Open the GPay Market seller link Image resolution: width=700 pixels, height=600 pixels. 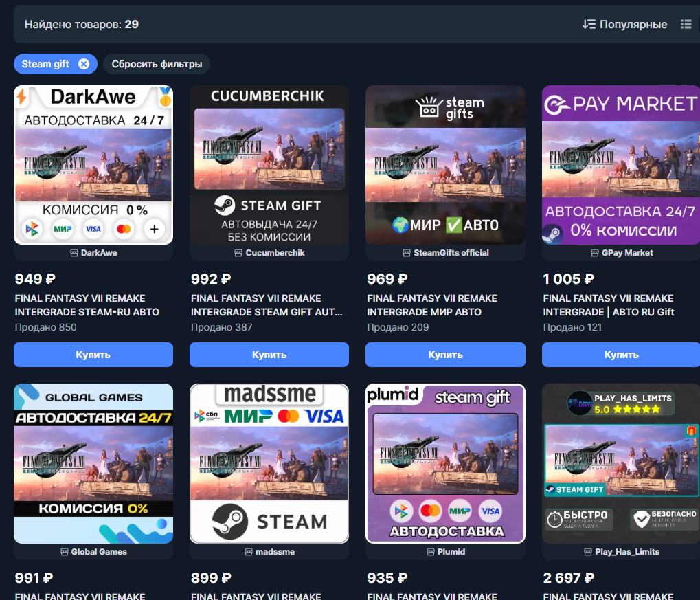[622, 253]
